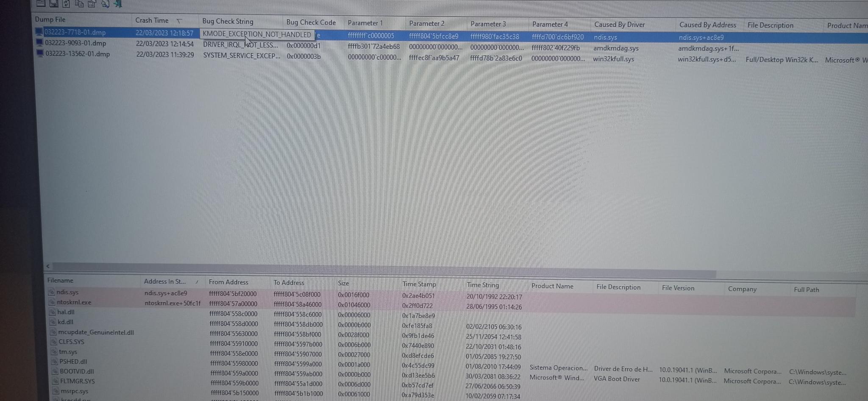Viewport: 868px width, 401px height.
Task: Click the BOOTVID.dll file icon
Action: coord(55,371)
